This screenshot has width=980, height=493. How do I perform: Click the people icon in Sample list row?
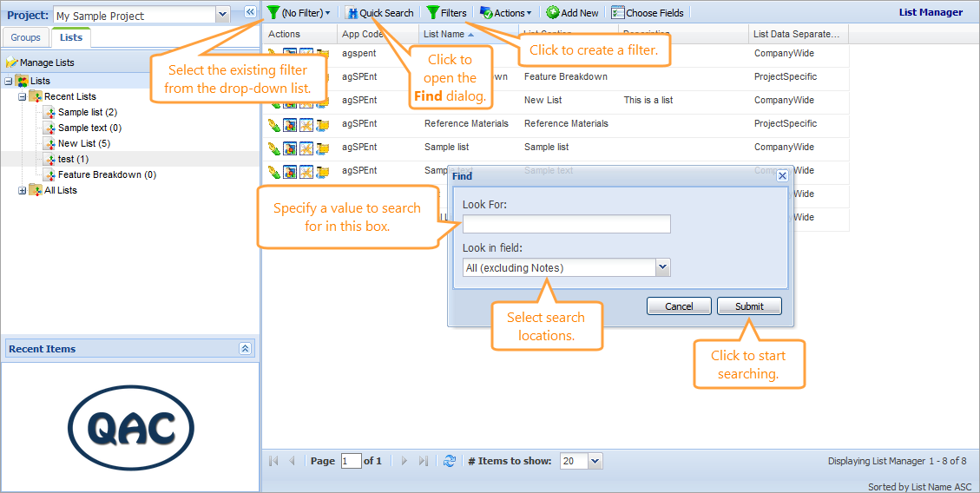pos(289,148)
